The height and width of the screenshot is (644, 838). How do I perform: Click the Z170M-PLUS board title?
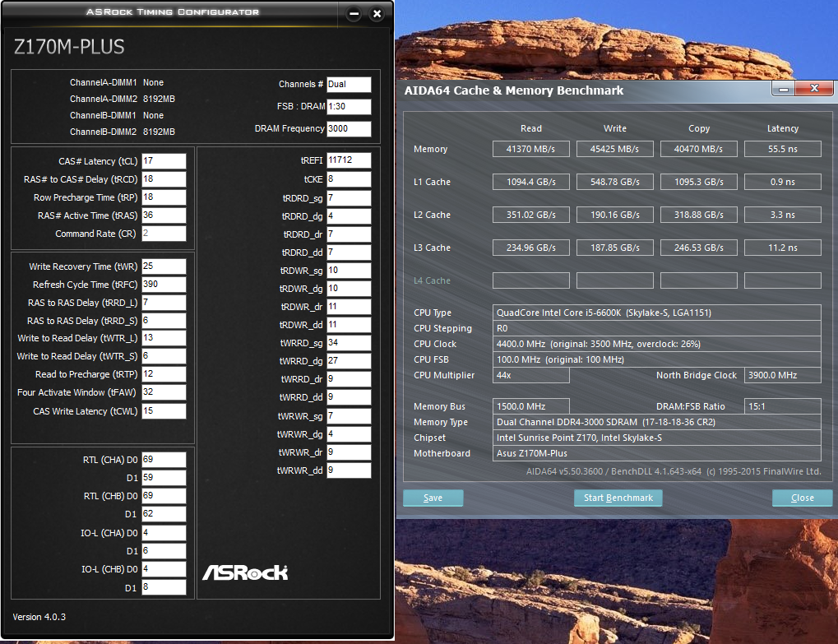click(x=69, y=47)
